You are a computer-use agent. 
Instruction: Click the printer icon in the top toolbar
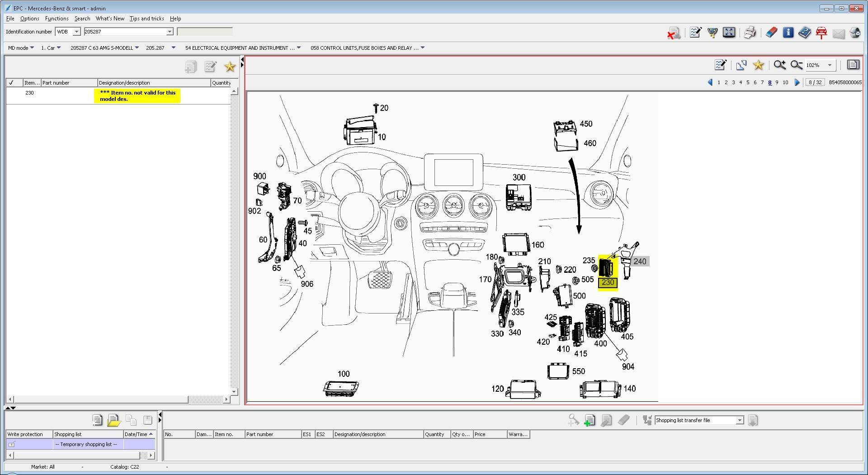pyautogui.click(x=750, y=33)
